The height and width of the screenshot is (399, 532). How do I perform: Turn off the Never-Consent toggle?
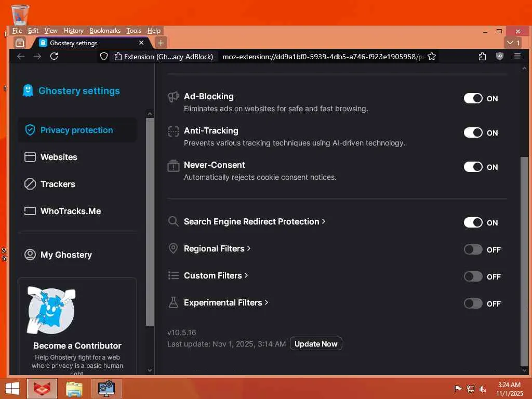473,167
